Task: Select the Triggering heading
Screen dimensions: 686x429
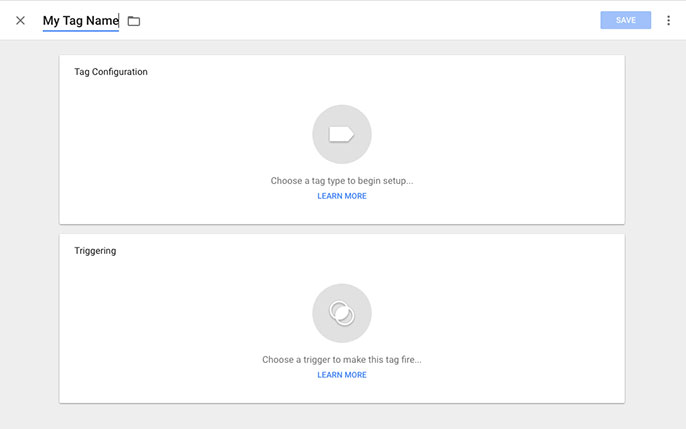Action: pyautogui.click(x=95, y=251)
